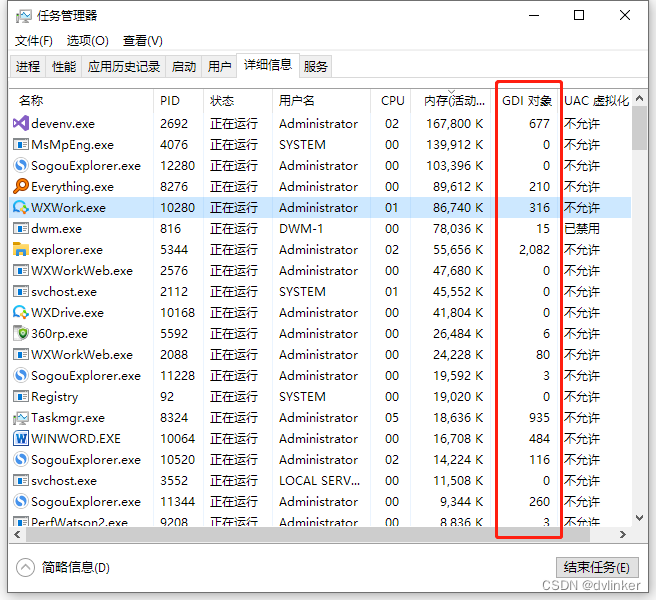Click the SogouExplorer.exe icon with PID 10520
Screen dimensions: 656x600
coord(20,459)
